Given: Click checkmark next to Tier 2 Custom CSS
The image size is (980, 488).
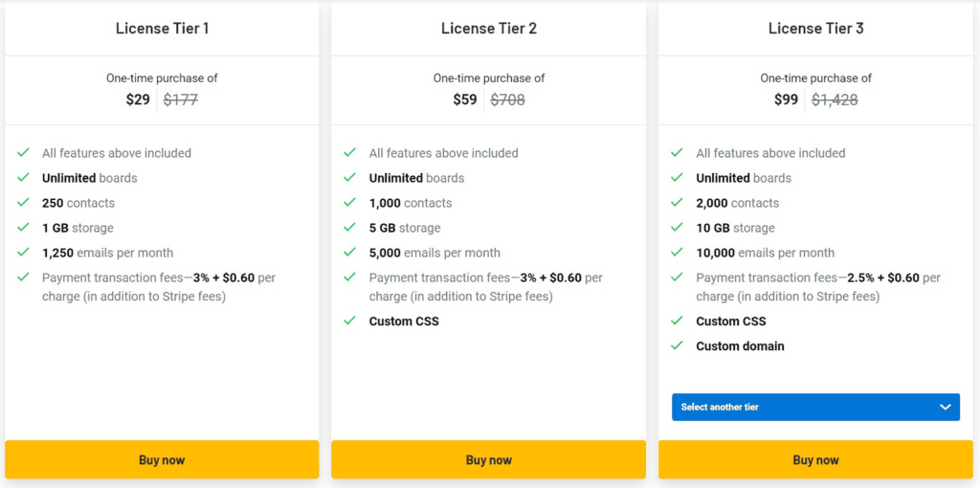Looking at the screenshot, I should pos(350,321).
